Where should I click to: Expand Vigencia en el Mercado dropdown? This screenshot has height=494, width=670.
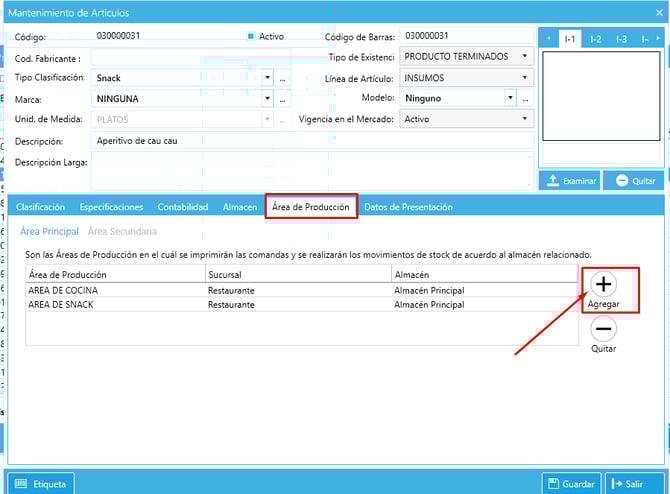(x=525, y=119)
